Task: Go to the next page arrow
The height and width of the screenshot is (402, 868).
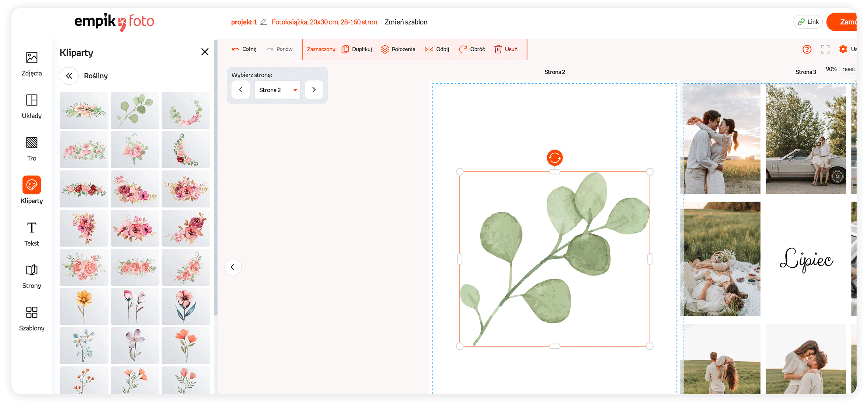Action: click(314, 90)
